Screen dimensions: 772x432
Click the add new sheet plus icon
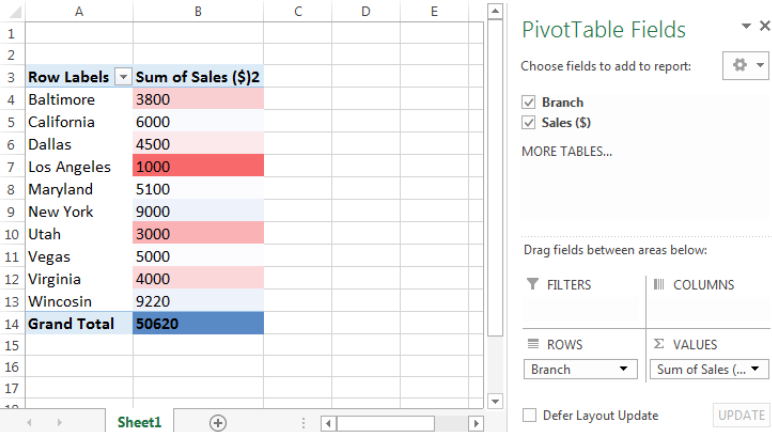(218, 423)
